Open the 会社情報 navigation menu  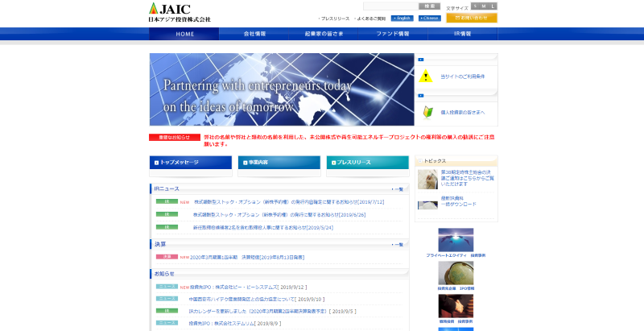click(254, 34)
